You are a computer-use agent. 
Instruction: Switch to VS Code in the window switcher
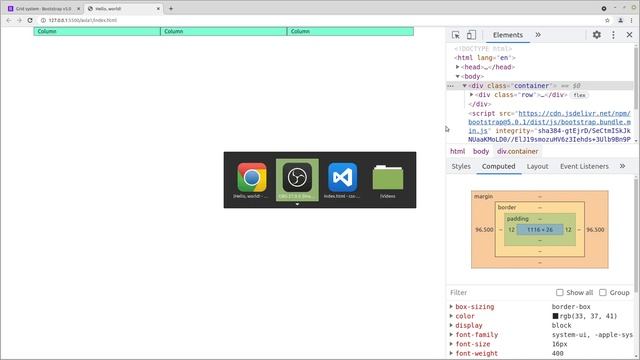(x=342, y=180)
